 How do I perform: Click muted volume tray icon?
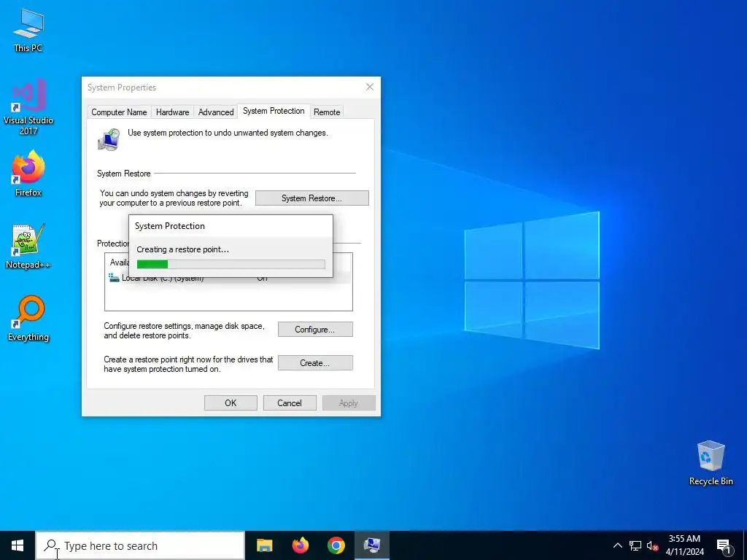[652, 545]
